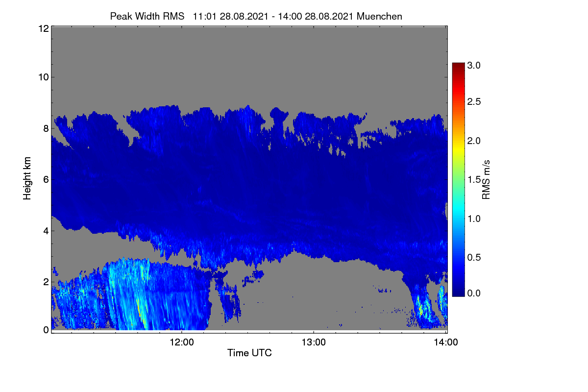588x392 pixels.
Task: Click the colorbar value 2.0
Action: tap(474, 141)
